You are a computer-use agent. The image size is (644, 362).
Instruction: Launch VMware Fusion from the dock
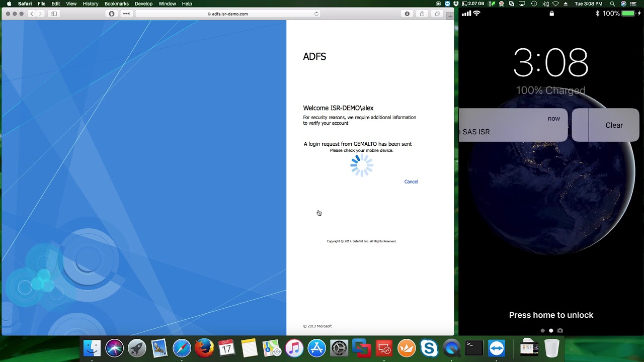tap(361, 348)
